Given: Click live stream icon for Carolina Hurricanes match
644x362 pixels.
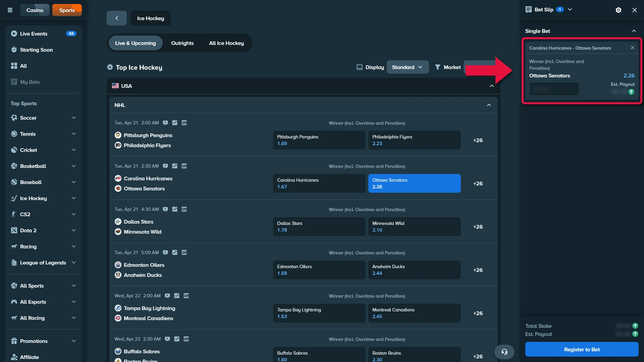Looking at the screenshot, I should point(165,166).
